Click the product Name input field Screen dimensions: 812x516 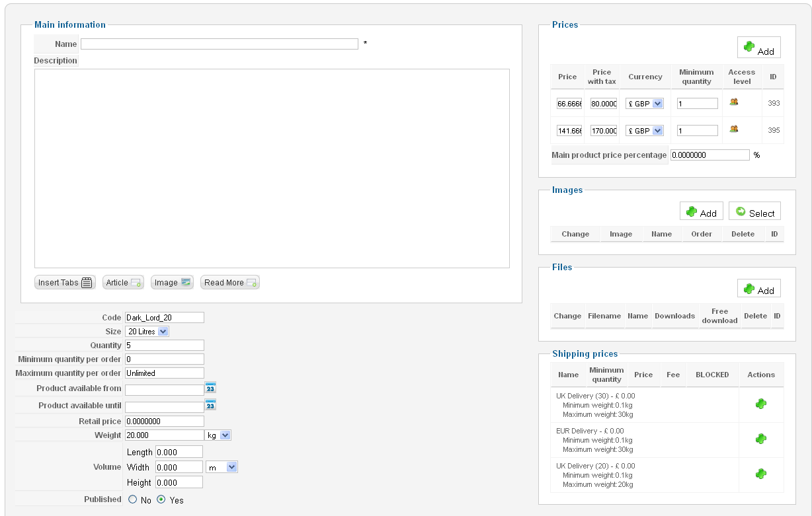[x=219, y=44]
